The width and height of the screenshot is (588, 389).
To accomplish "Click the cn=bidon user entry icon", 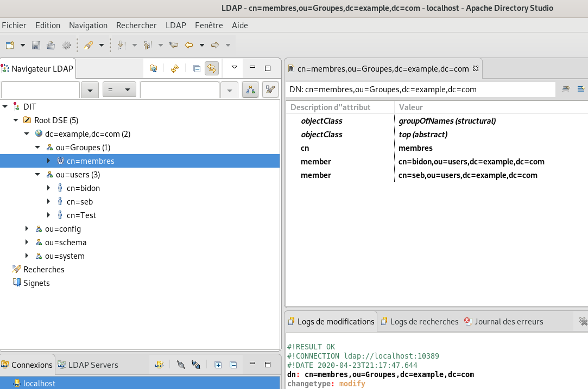I will 60,188.
